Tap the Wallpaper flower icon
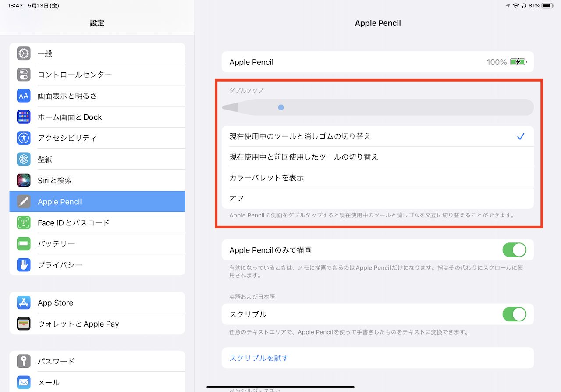The height and width of the screenshot is (392, 561). (x=24, y=159)
